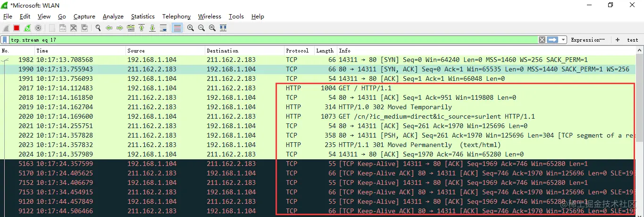644x217 pixels.
Task: Zoom in the packet text
Action: 191,28
